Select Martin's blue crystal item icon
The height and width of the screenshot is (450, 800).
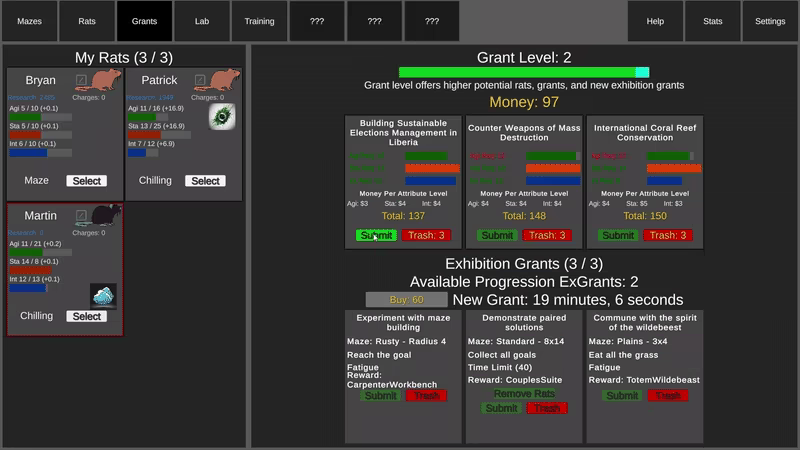[103, 296]
